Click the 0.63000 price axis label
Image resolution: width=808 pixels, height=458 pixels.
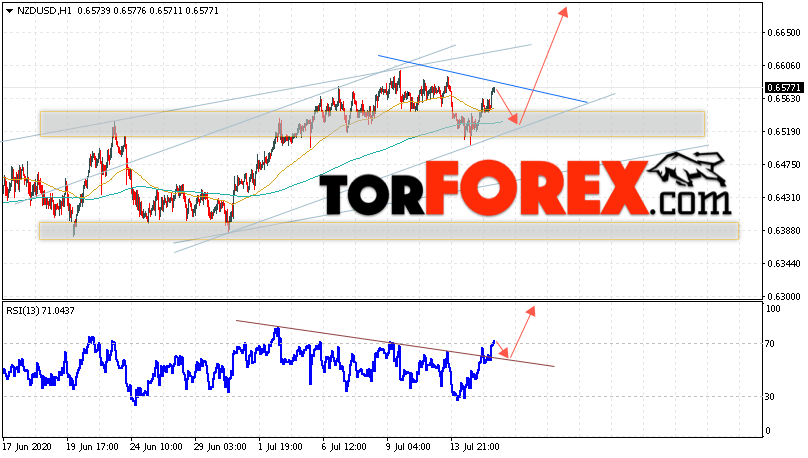784,296
